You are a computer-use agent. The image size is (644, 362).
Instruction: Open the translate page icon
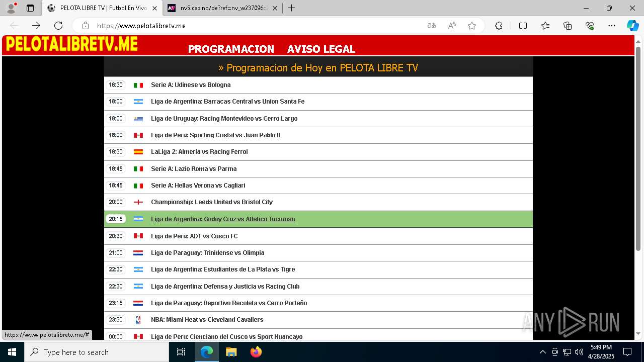[x=432, y=26]
